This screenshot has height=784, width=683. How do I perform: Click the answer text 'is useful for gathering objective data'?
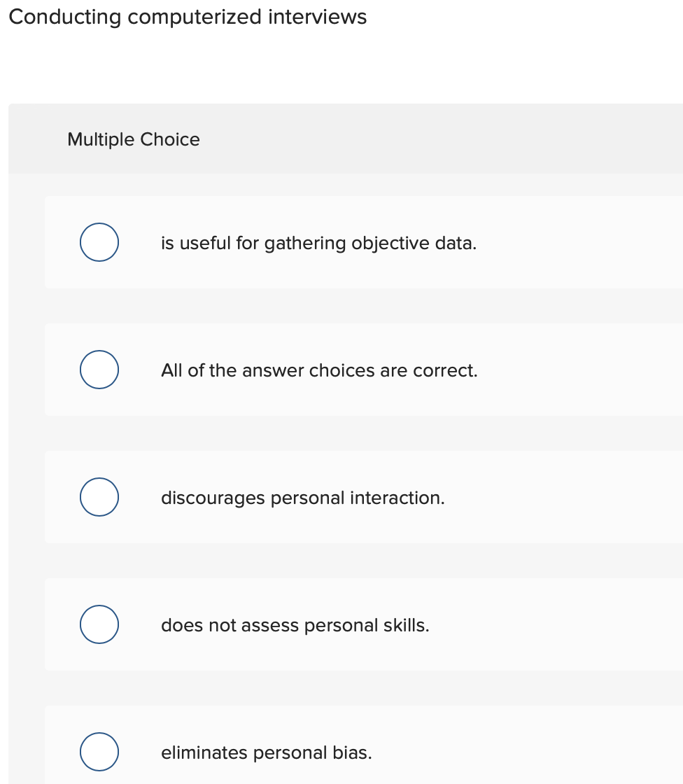tap(318, 243)
